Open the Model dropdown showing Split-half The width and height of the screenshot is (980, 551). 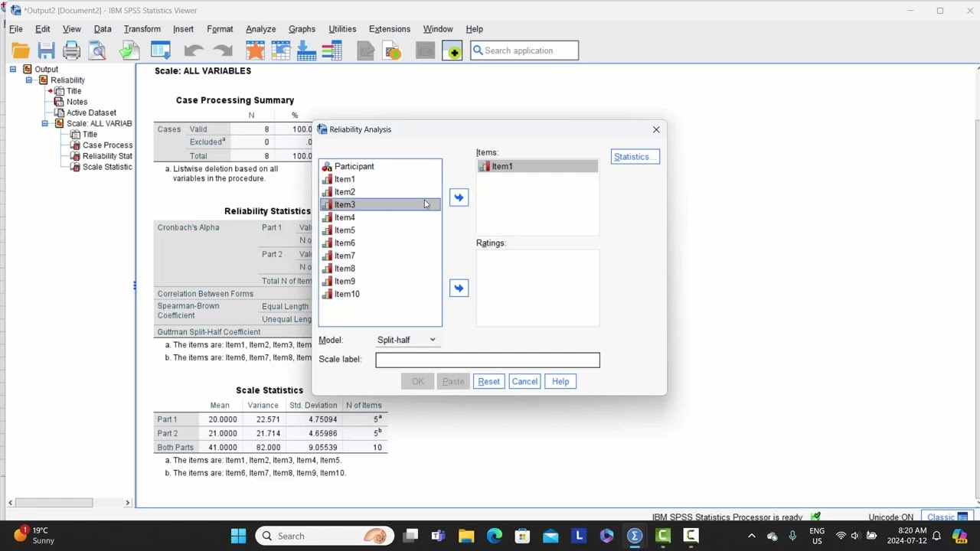click(x=407, y=340)
